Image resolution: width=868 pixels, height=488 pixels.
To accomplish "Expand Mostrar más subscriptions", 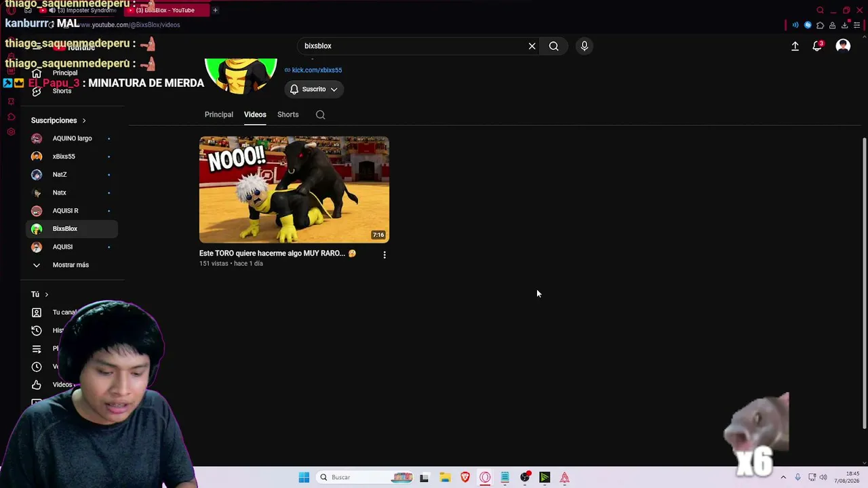I will click(71, 265).
